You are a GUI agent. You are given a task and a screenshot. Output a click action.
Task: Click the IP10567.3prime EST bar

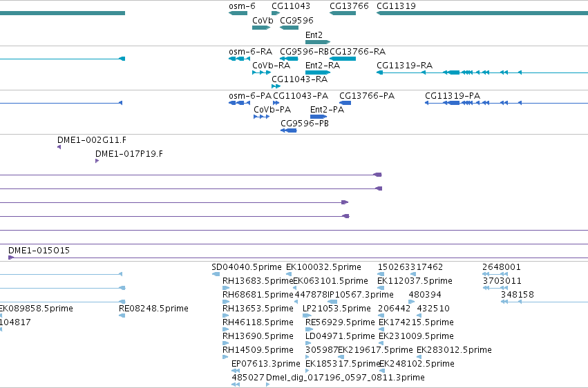click(x=332, y=302)
